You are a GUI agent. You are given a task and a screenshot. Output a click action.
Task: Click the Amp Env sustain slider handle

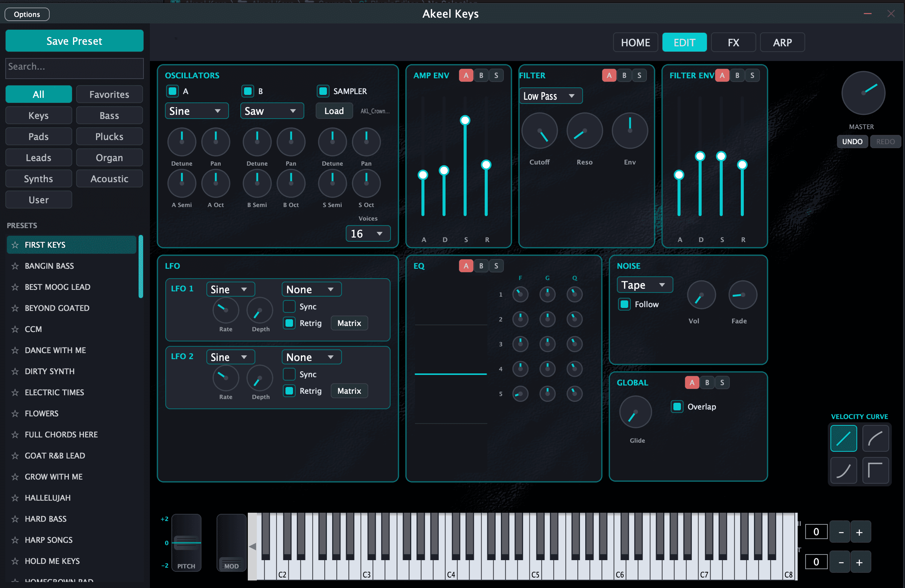point(465,120)
